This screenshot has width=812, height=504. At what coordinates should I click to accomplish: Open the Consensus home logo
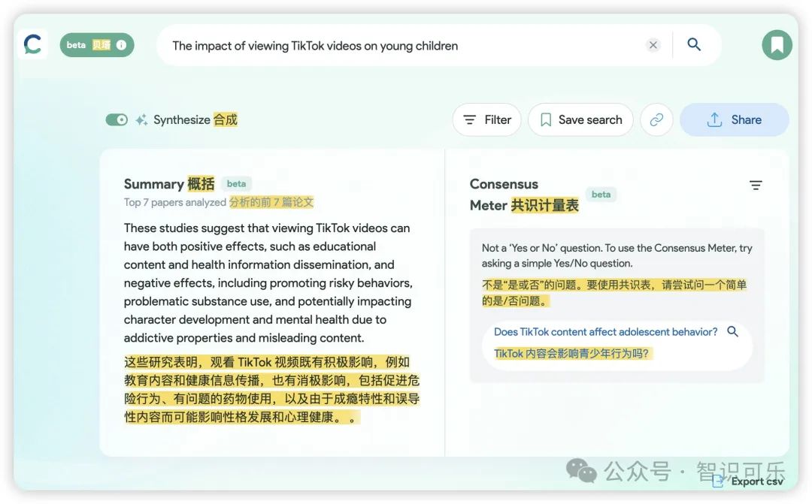(x=32, y=44)
